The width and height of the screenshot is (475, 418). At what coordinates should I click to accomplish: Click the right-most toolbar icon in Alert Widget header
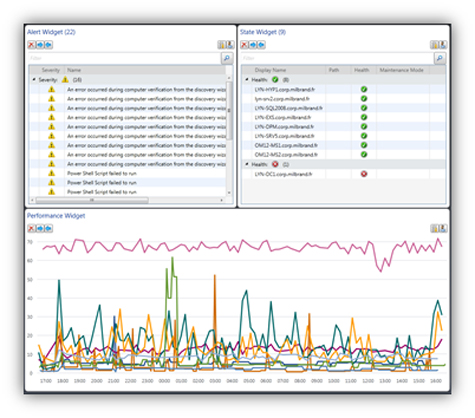coord(230,45)
